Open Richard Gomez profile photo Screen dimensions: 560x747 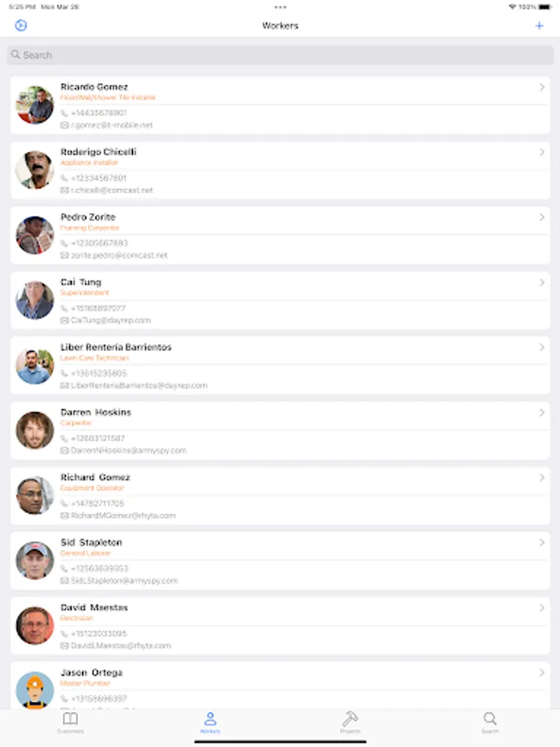[35, 496]
